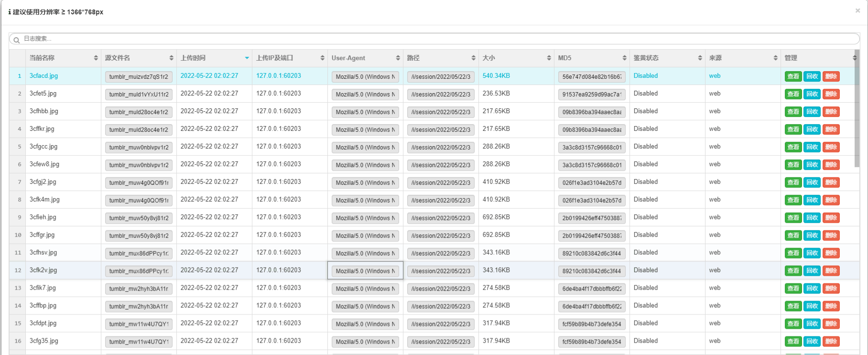This screenshot has height=355, width=868.
Task: Click the 鉴黄状态 column header
Action: pos(646,58)
